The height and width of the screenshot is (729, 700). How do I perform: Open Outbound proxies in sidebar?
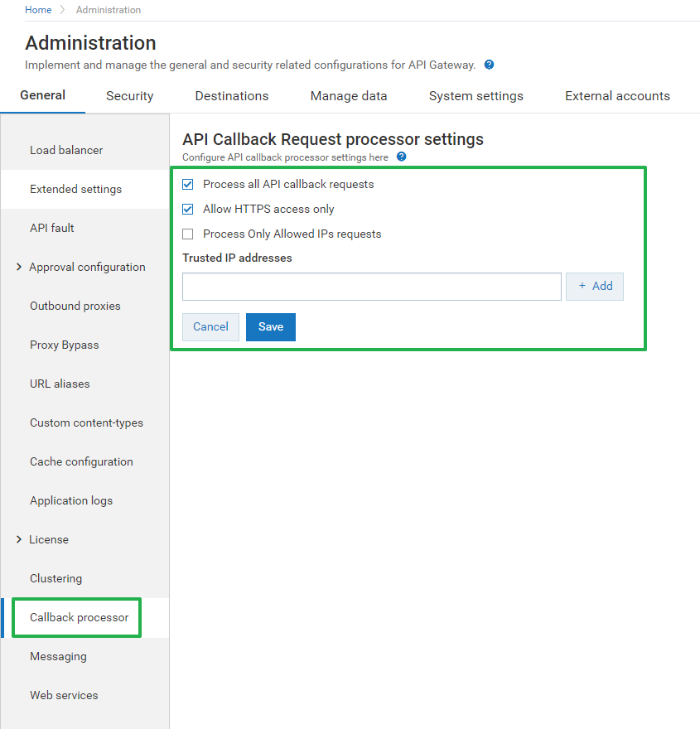tap(75, 306)
